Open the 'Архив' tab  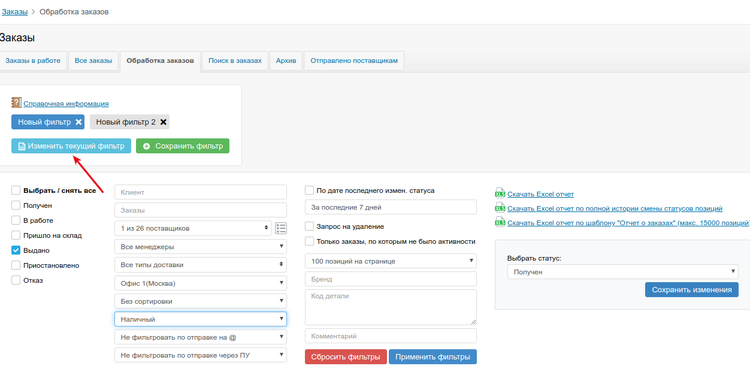point(286,61)
